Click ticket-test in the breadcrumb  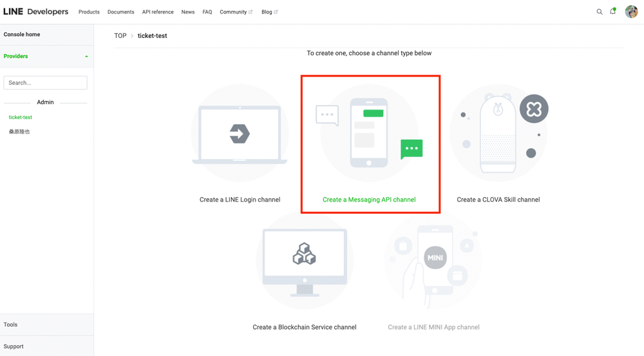(x=153, y=35)
